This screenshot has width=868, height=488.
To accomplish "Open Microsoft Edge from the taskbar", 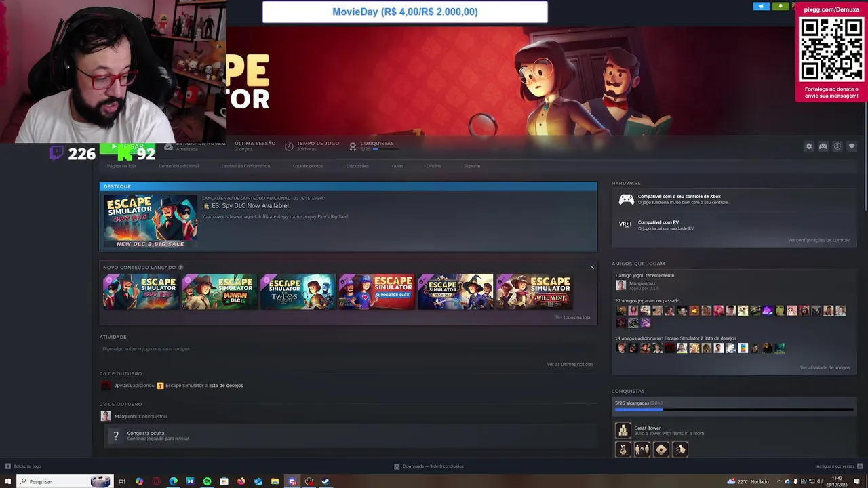I will tap(173, 481).
